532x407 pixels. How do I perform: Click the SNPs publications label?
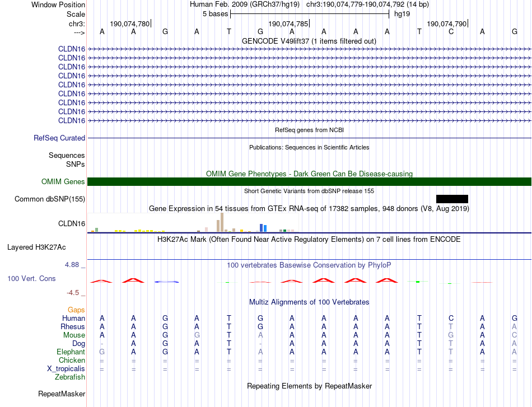pos(76,164)
